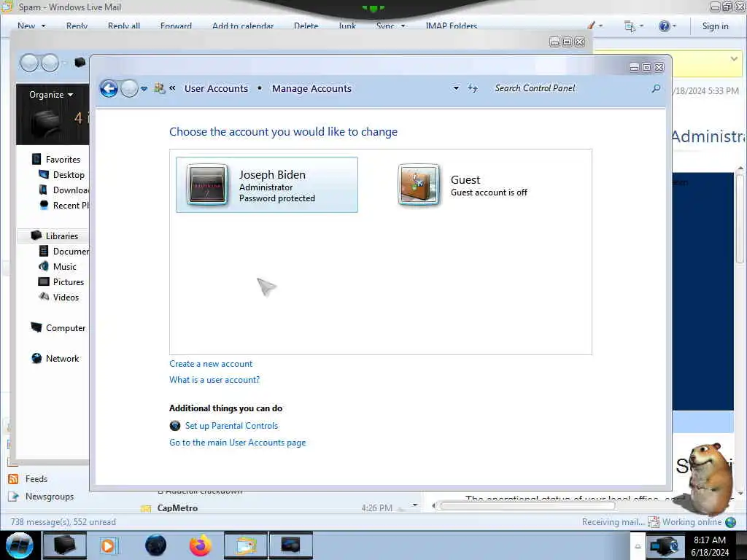747x560 pixels.
Task: Open the Windows Start orb
Action: click(20, 545)
